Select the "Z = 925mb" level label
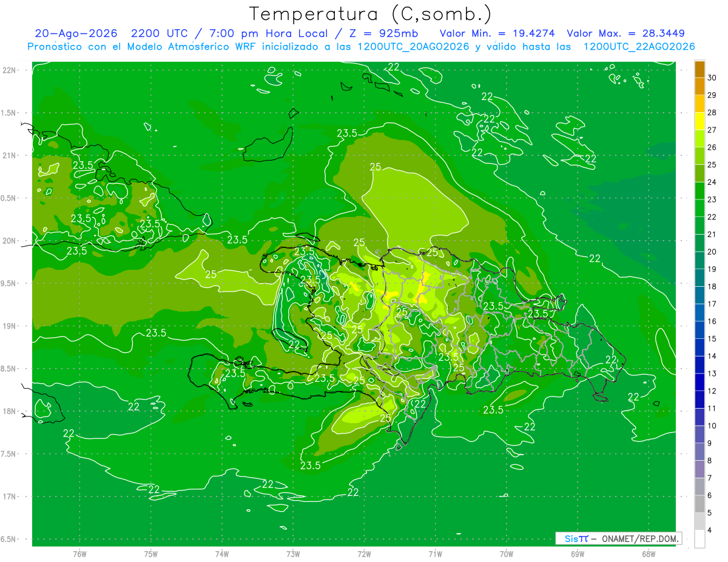 tap(383, 33)
